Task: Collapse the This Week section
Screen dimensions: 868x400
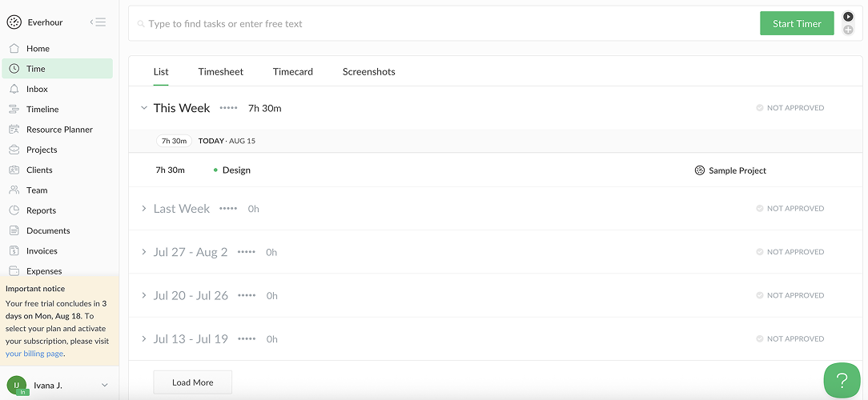Action: pyautogui.click(x=144, y=108)
